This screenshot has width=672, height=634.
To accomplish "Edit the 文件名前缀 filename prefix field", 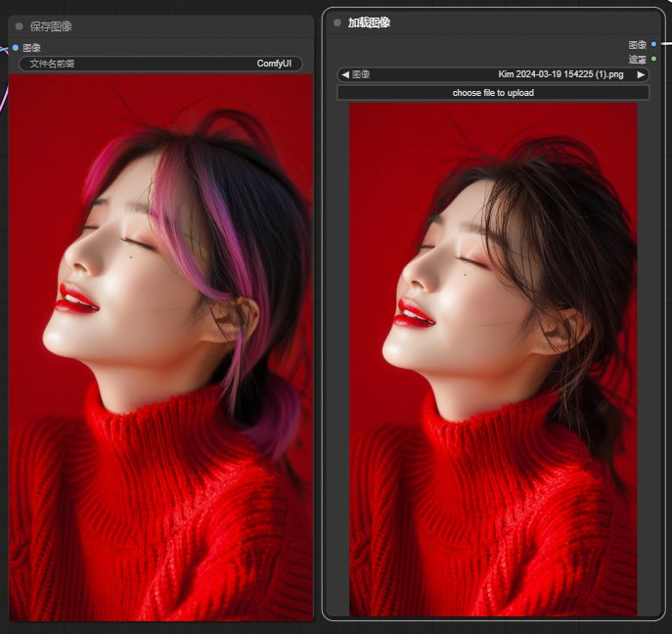I will tap(160, 64).
